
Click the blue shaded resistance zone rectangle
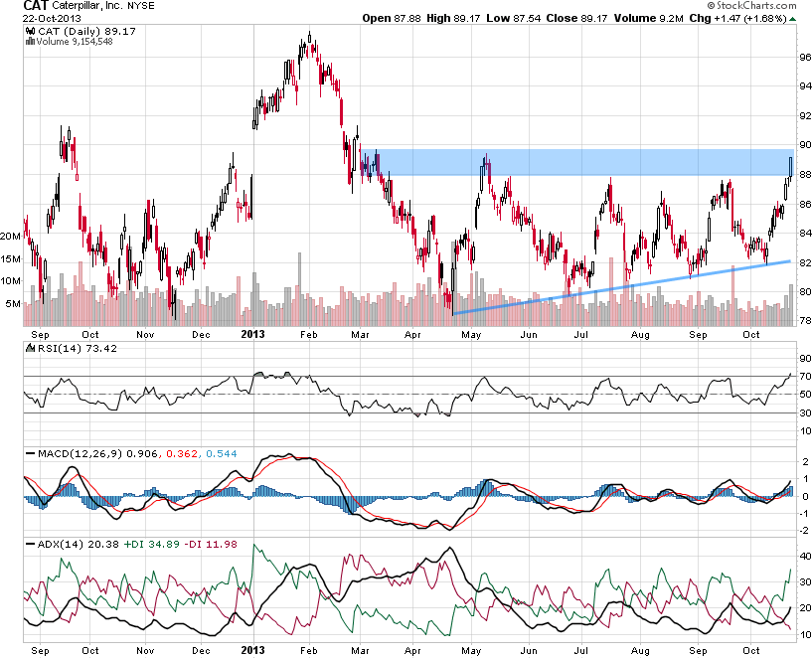[577, 163]
